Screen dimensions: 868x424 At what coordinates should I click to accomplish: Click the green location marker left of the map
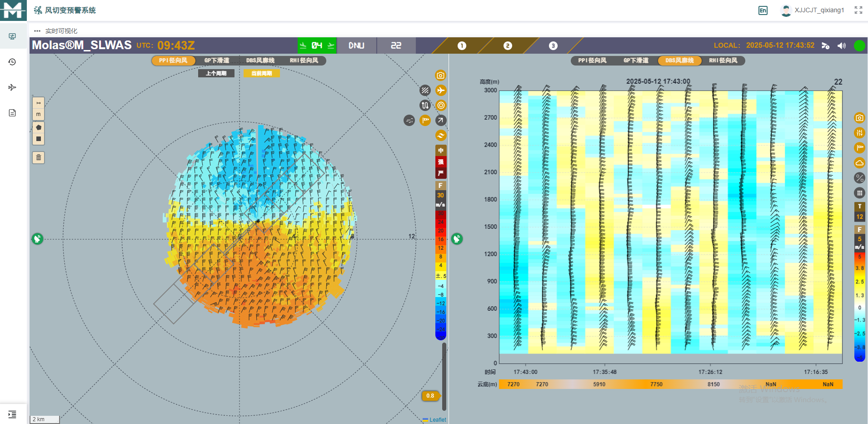tap(37, 238)
